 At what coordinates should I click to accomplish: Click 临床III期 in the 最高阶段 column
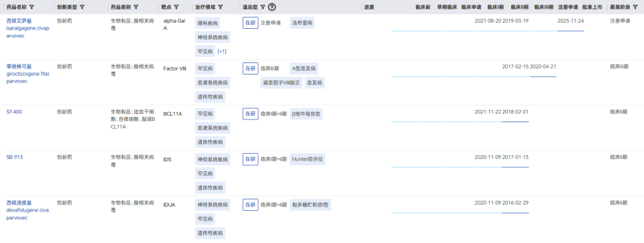tap(619, 66)
